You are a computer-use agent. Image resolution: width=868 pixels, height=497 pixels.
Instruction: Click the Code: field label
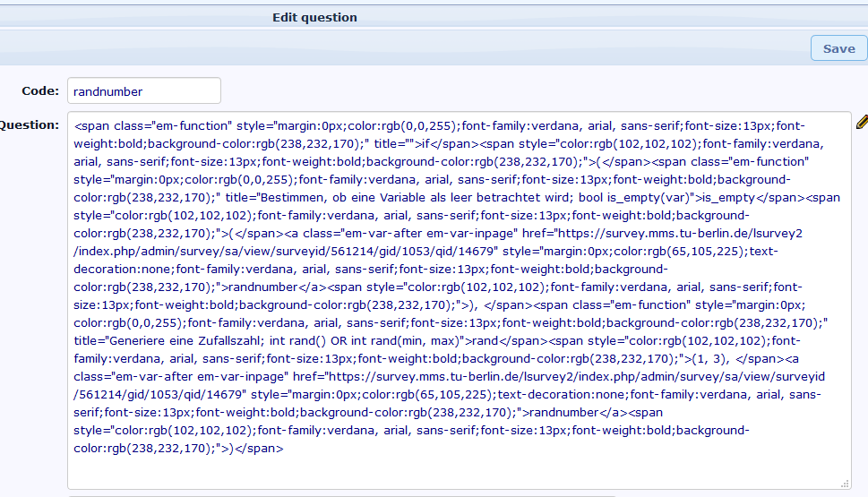[x=39, y=90]
